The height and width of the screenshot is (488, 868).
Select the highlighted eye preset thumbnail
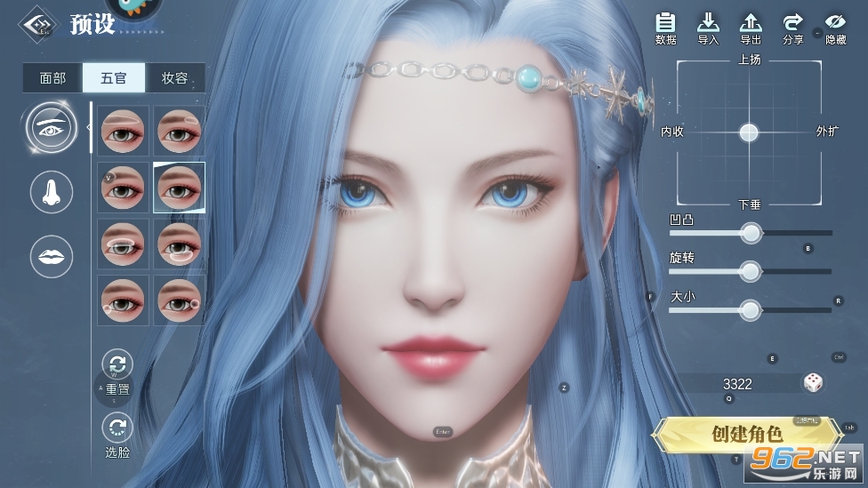[179, 187]
